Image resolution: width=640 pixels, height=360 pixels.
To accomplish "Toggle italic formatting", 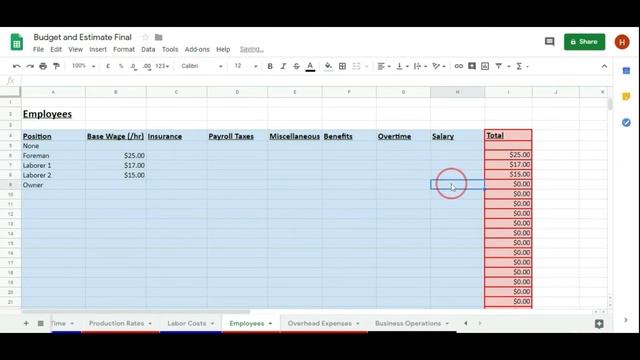I will (x=283, y=66).
